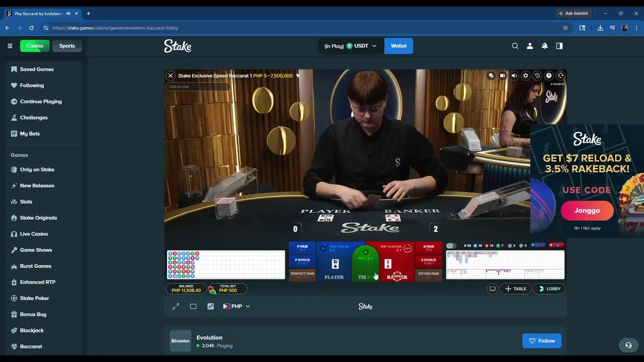The width and height of the screenshot is (644, 362).
Task: Open a new browser tab
Action: 89,14
